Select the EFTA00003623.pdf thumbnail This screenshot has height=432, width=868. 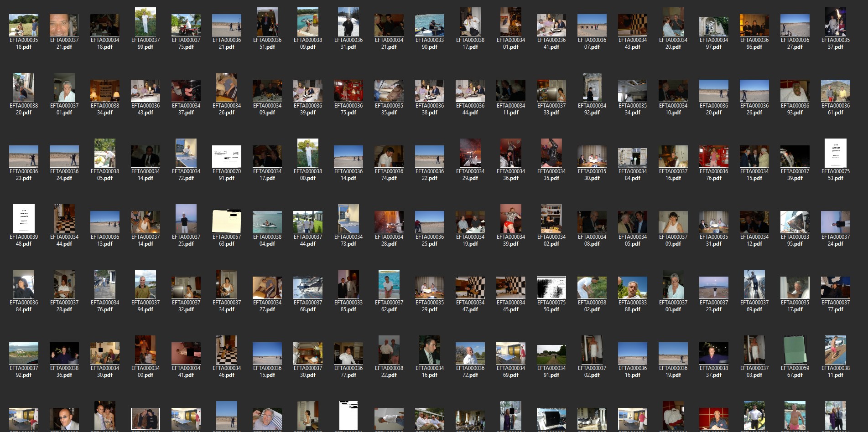pyautogui.click(x=24, y=156)
